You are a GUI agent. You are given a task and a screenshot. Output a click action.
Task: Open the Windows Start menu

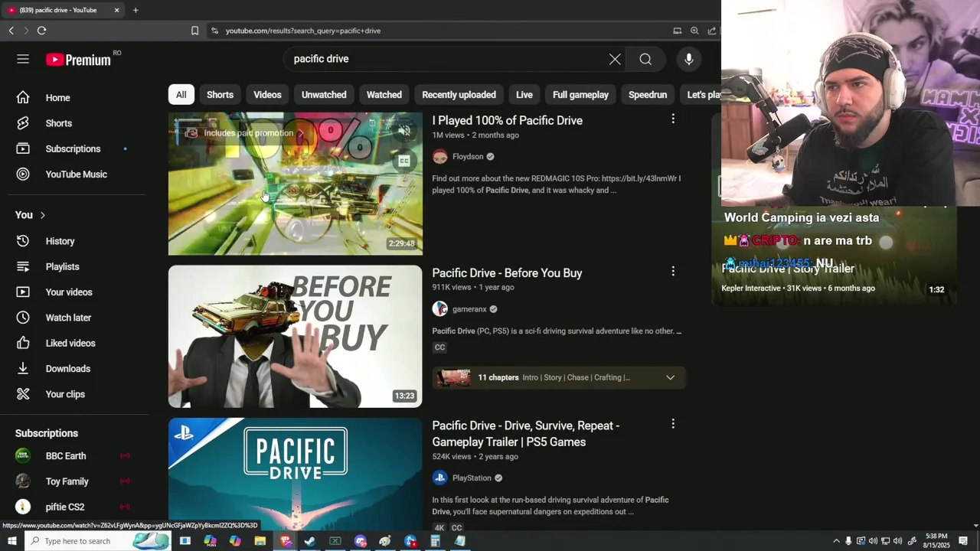coord(11,541)
